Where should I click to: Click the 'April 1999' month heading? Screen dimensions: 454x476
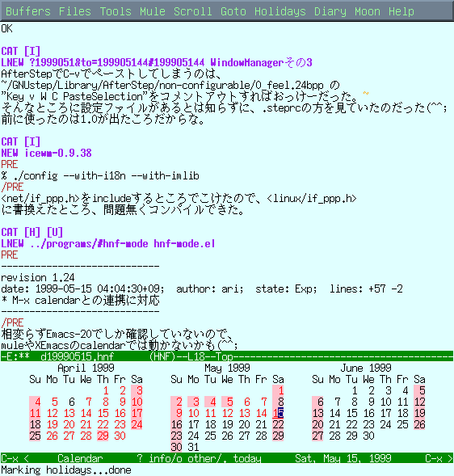pos(86,368)
